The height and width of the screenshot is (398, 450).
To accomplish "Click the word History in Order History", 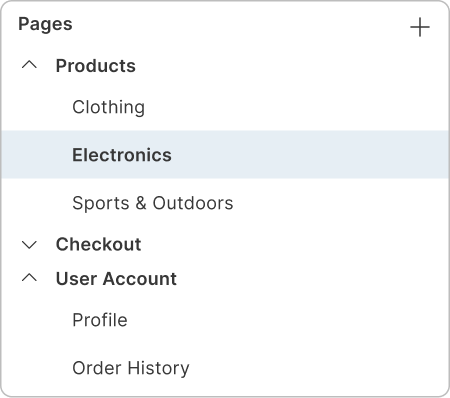I will 159,368.
